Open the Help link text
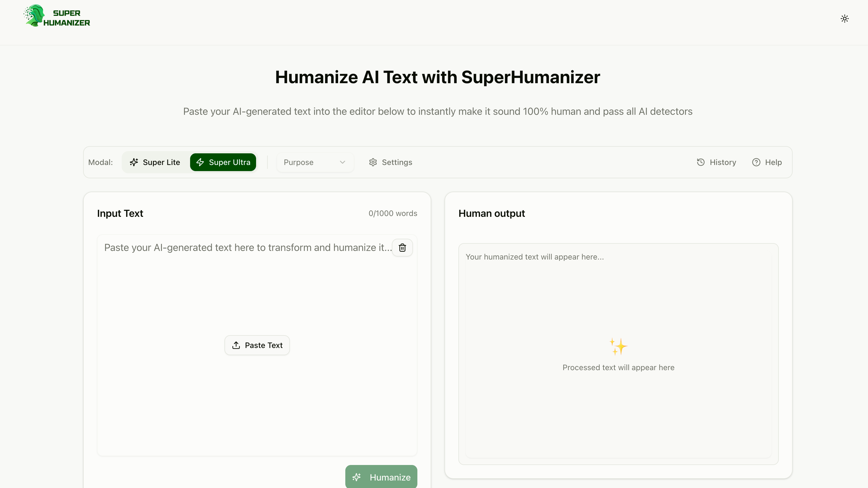 click(773, 162)
